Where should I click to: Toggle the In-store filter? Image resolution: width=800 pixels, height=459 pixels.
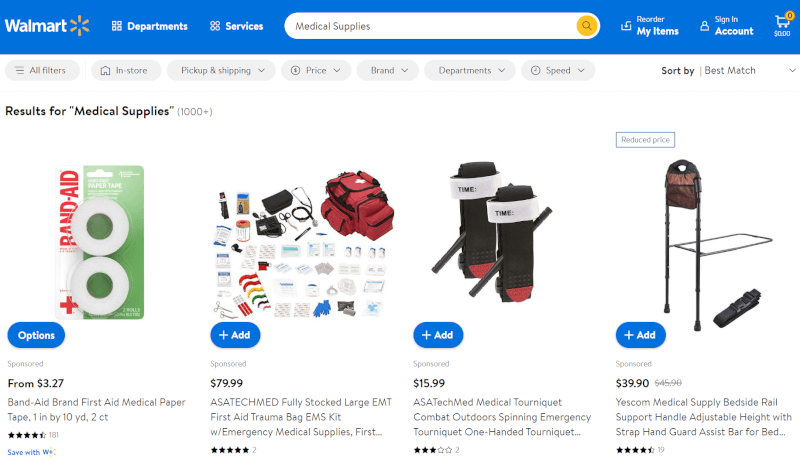coord(126,70)
